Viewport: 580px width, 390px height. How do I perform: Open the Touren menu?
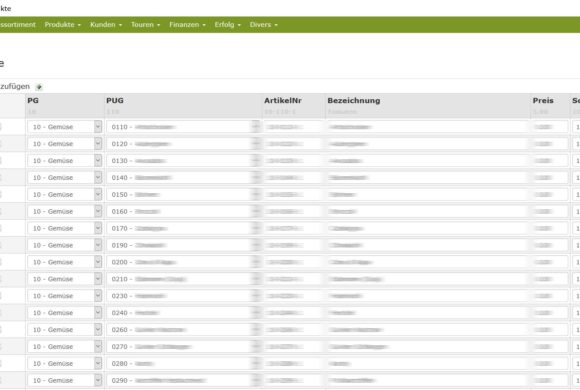pos(145,25)
